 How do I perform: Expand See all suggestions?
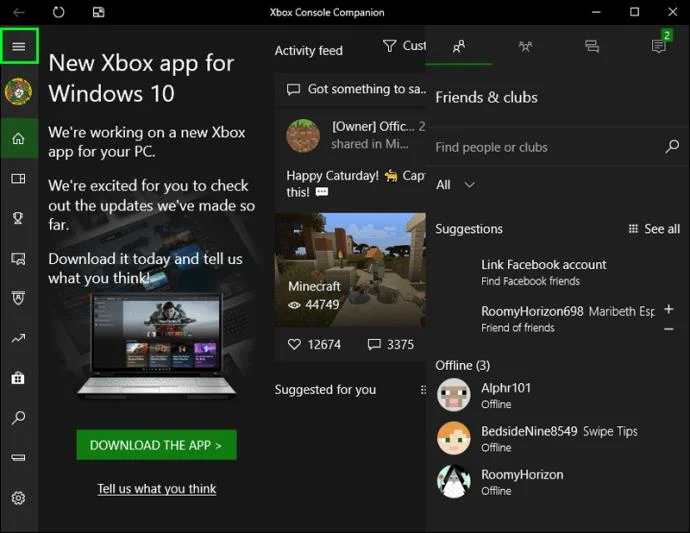[x=654, y=229]
